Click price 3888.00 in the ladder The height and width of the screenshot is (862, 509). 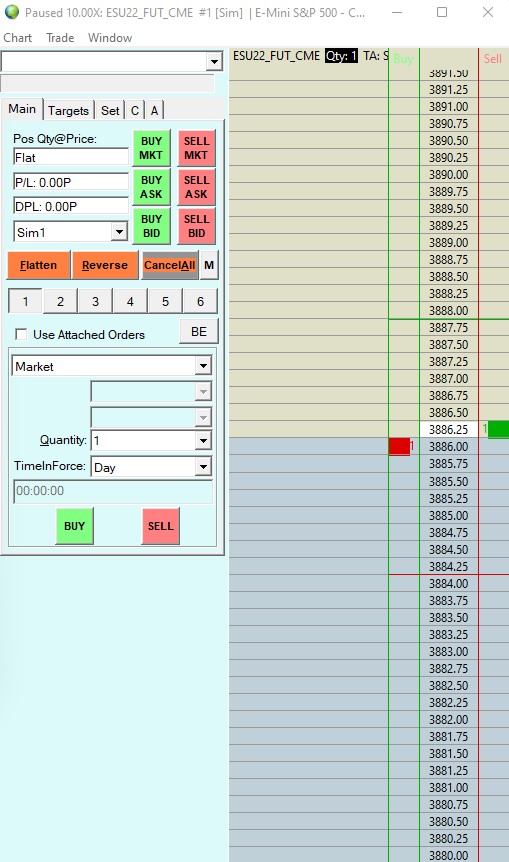point(449,311)
